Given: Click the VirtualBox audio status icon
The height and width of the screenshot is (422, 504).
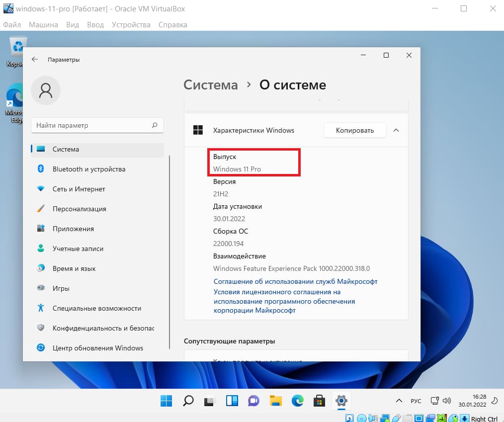Looking at the screenshot, I should pos(373,418).
